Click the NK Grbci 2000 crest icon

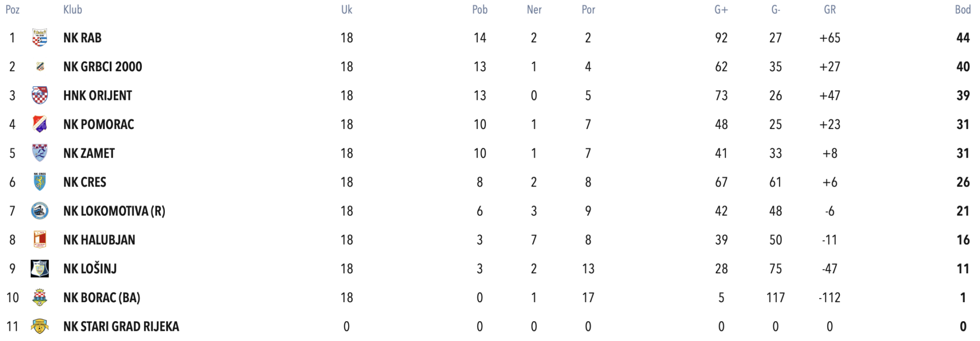pos(40,67)
